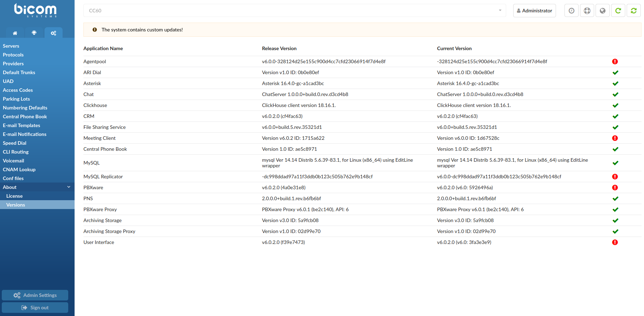644x316 pixels.
Task: Click the single-arrow green reload icon
Action: pyautogui.click(x=618, y=11)
